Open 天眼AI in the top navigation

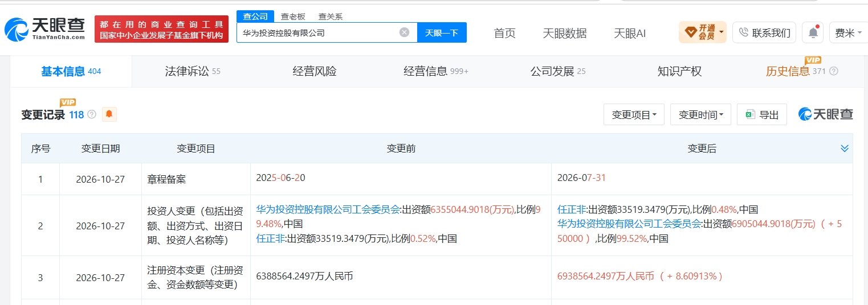630,33
